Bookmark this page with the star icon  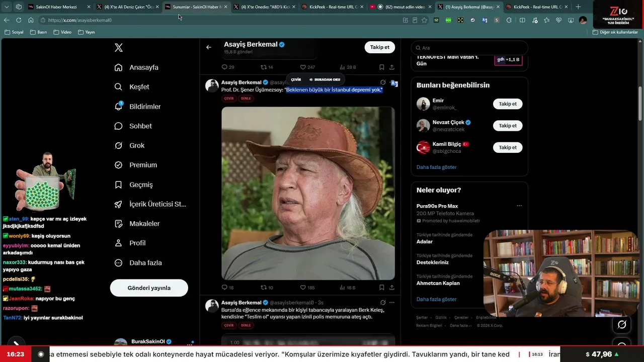point(425,20)
